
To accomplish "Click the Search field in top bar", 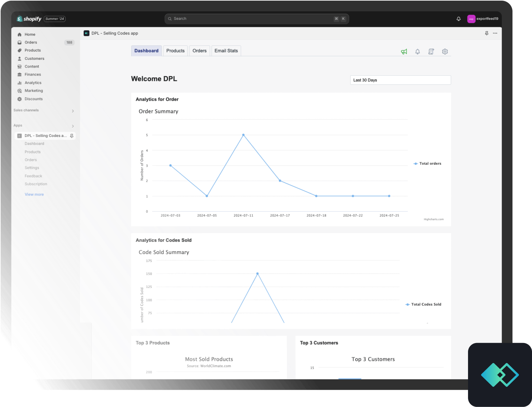I will point(253,19).
